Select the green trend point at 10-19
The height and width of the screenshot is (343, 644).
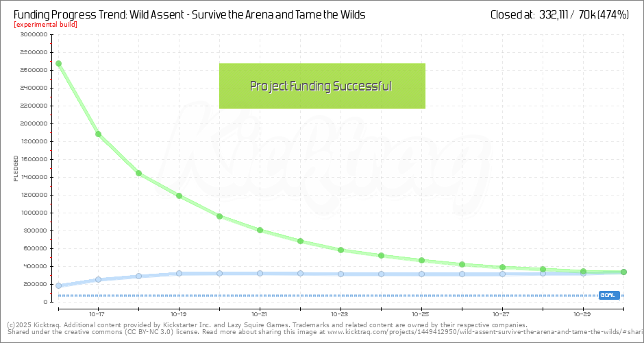coord(179,196)
